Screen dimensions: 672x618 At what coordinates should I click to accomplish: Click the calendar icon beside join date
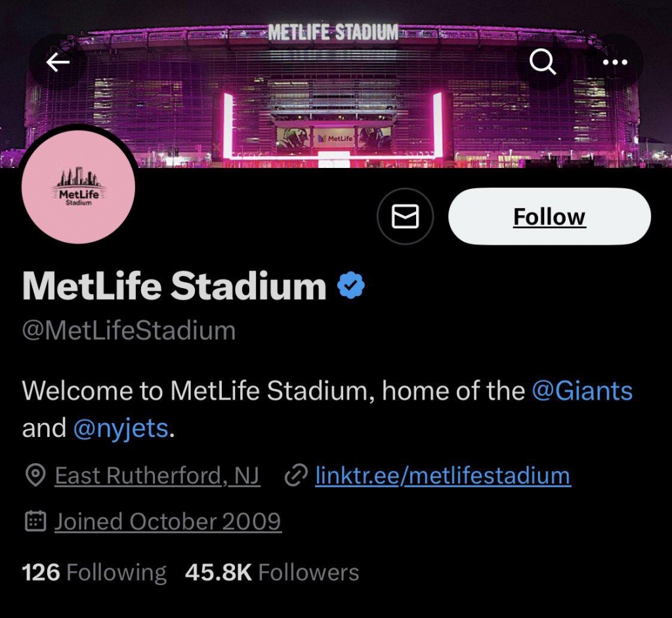pos(34,522)
